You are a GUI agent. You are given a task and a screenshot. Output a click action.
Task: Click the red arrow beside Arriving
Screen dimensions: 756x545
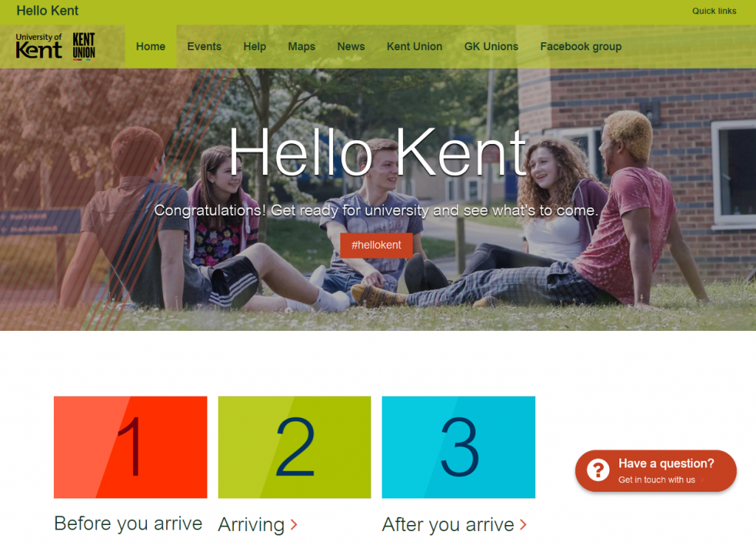[294, 524]
